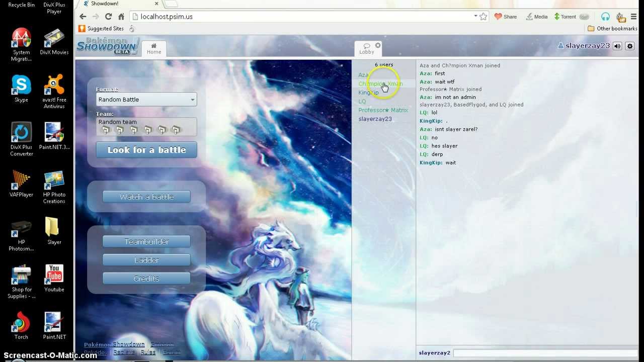
Task: Open address bar history dropdown arrow
Action: click(x=475, y=16)
